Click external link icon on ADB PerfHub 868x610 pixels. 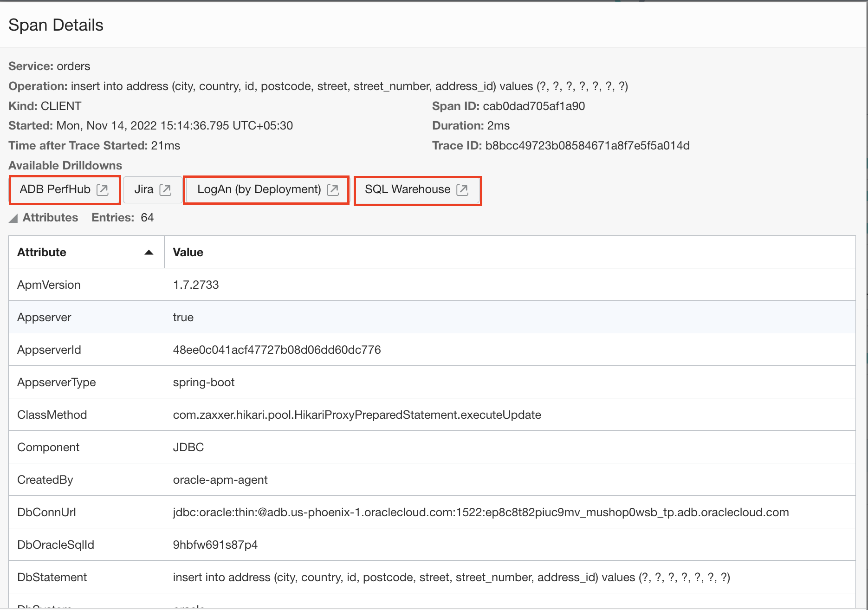(102, 189)
